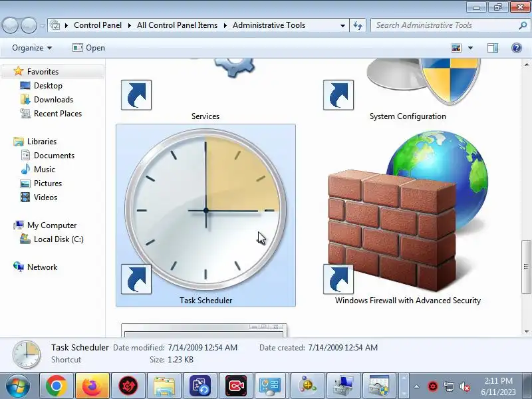Click date modified value 7/14/2009 12:54 AM
Viewport: 532px width, 399px height.
[x=202, y=347]
